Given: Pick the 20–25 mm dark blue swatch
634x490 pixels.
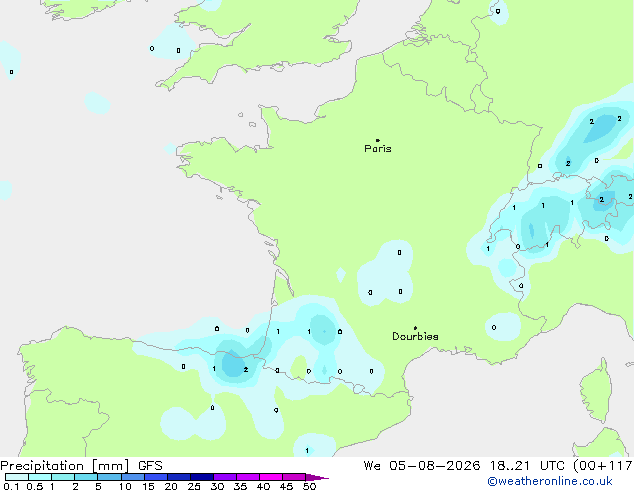Looking at the screenshot, I should point(178,477).
